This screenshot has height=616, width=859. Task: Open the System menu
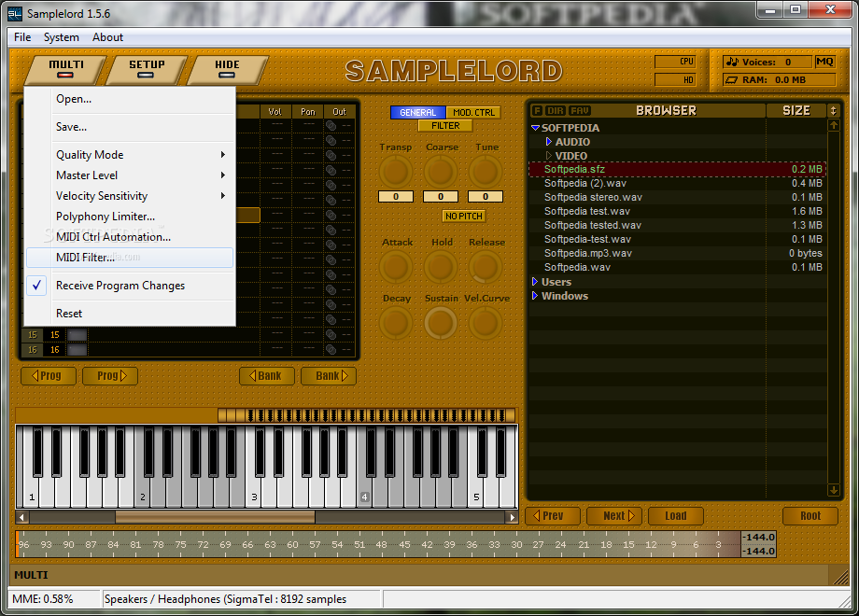pos(62,37)
